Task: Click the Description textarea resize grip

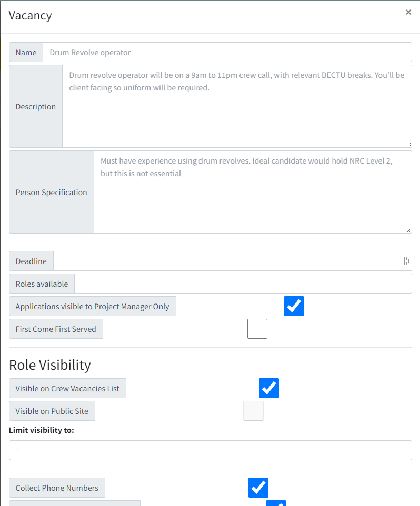Action: coord(409,144)
